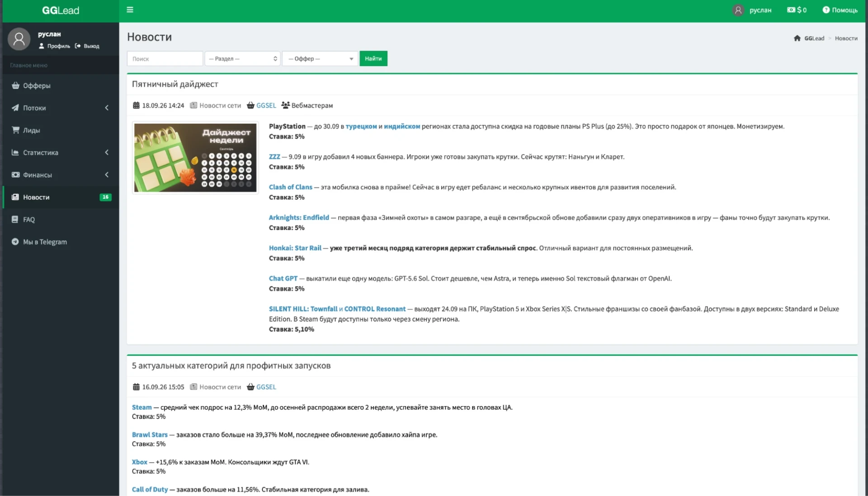This screenshot has width=868, height=496.
Task: Open Call of Duty link
Action: point(150,489)
